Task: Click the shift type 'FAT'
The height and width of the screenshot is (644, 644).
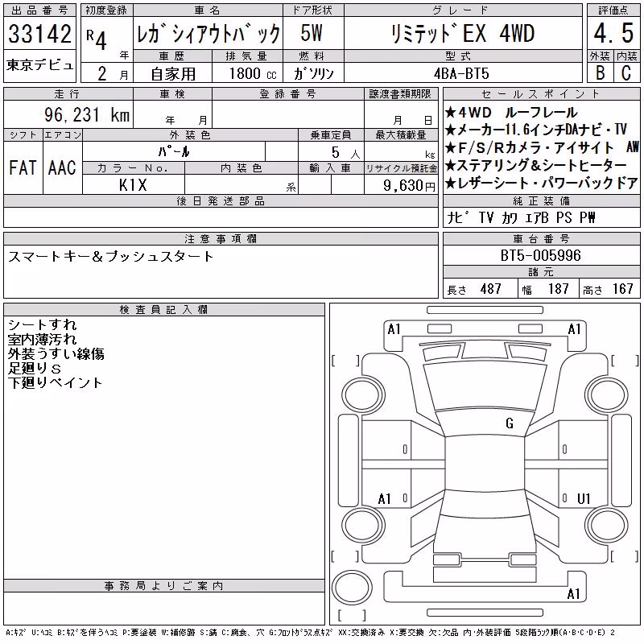Action: [23, 168]
